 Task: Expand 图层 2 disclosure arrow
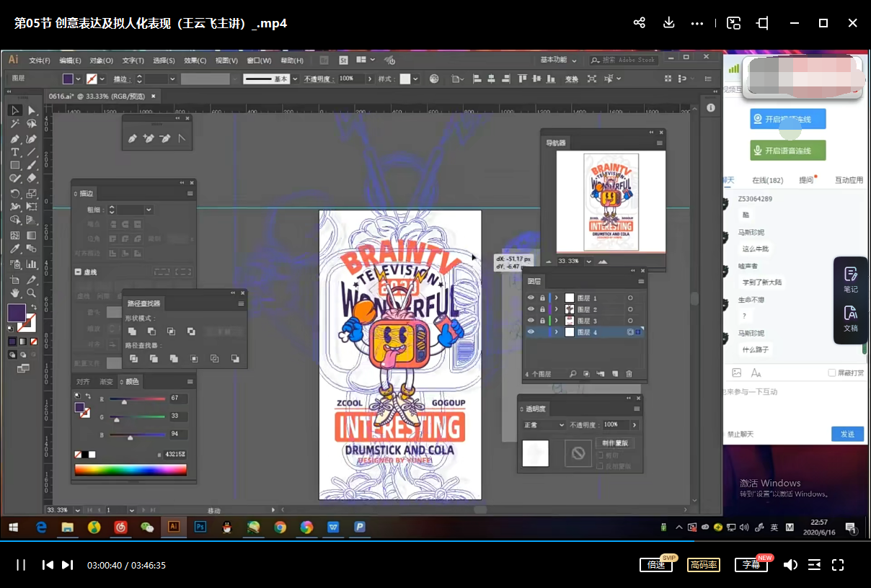coord(556,309)
